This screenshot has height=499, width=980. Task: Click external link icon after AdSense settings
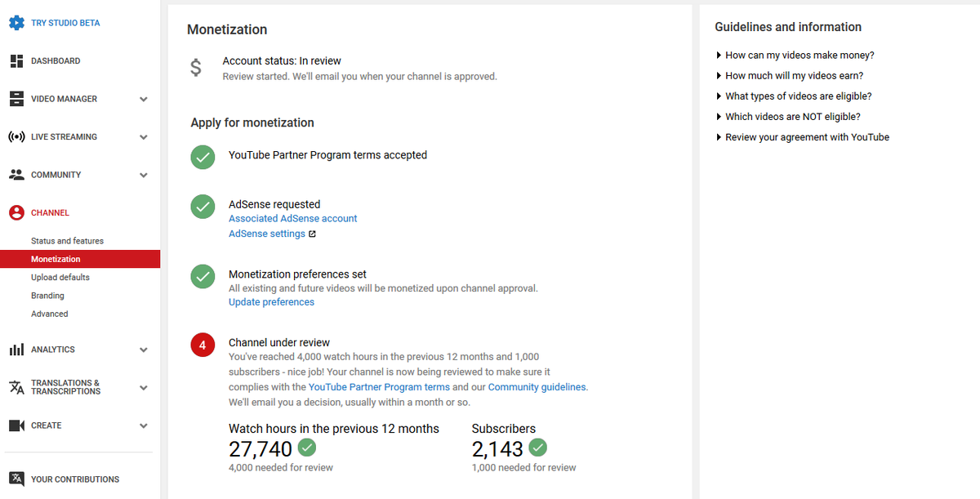tap(312, 234)
